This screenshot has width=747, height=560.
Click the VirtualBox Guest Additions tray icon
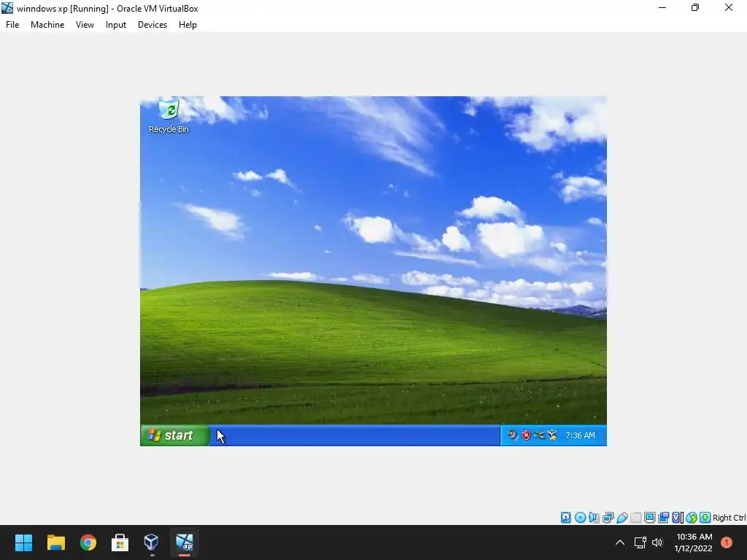point(552,435)
